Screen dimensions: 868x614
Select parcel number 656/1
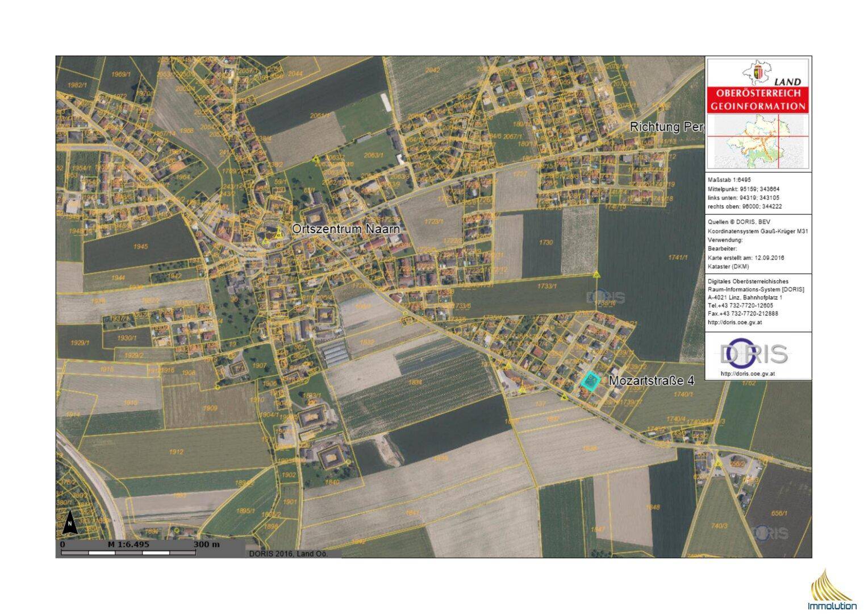(x=779, y=513)
